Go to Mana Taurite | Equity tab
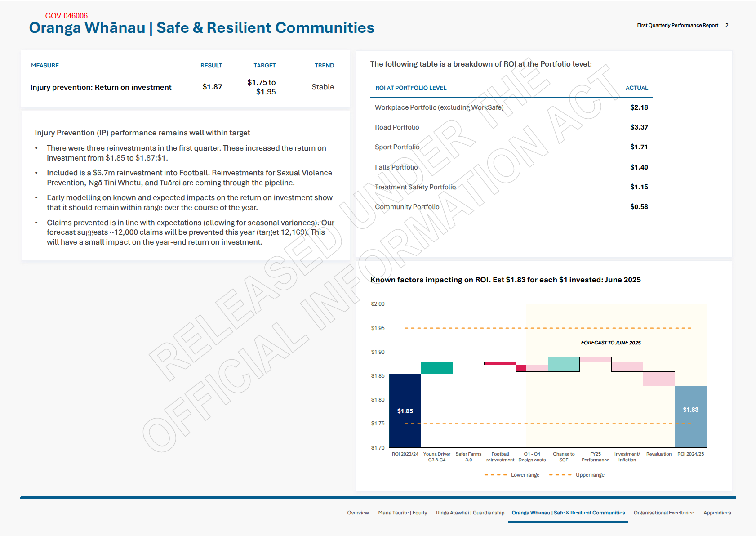Image resolution: width=756 pixels, height=536 pixels. click(402, 513)
